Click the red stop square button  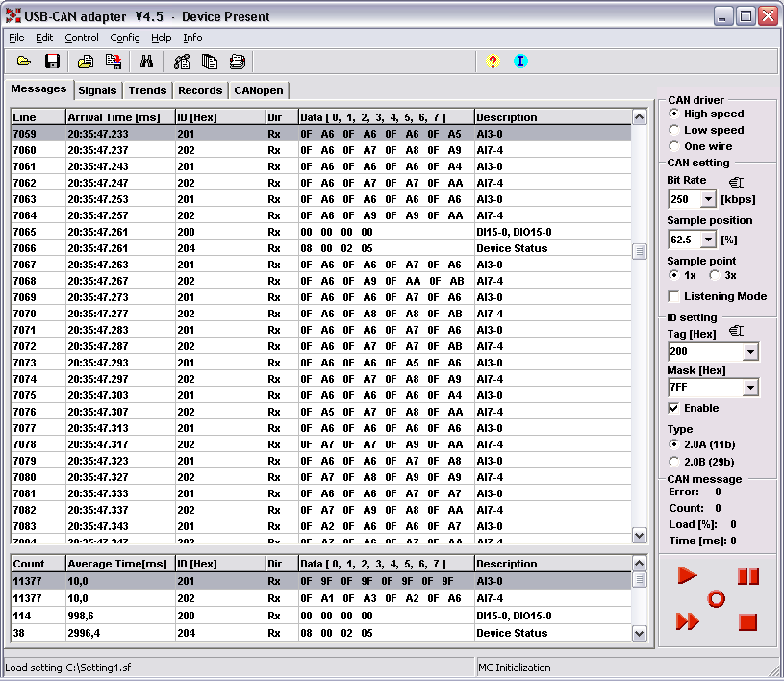point(748,622)
